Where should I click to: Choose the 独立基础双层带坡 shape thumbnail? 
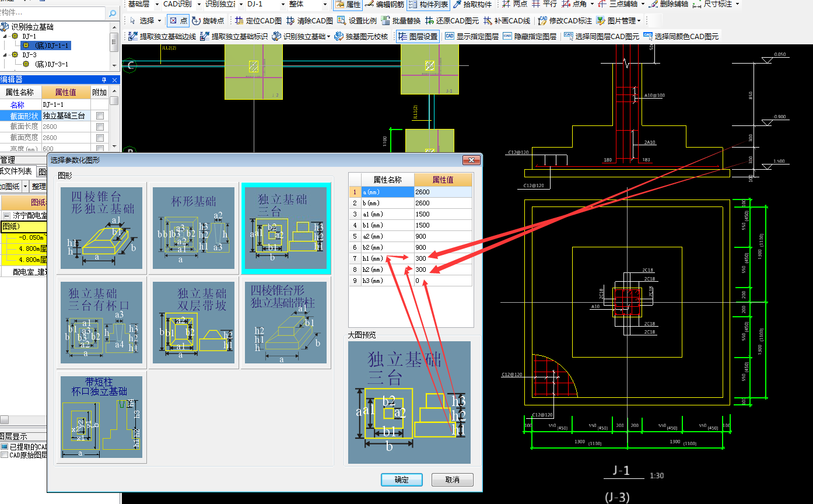click(194, 323)
